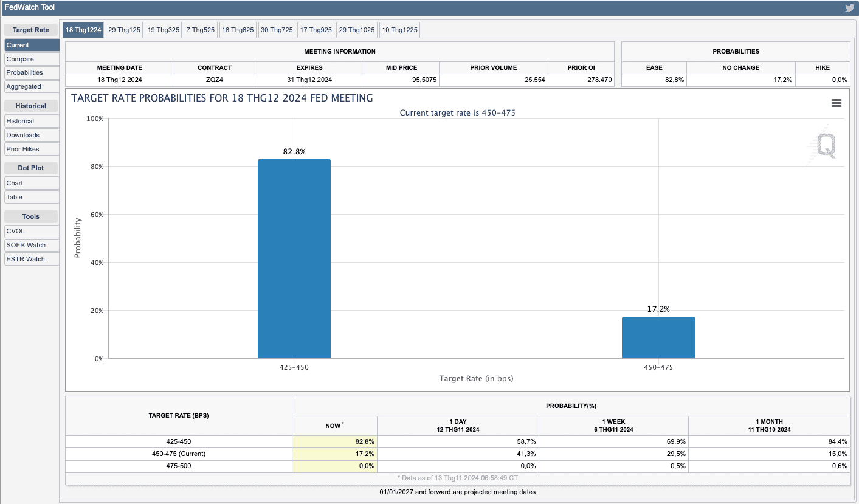Show the Probabilities view in sidebar
Image resolution: width=859 pixels, height=504 pixels.
pos(32,72)
